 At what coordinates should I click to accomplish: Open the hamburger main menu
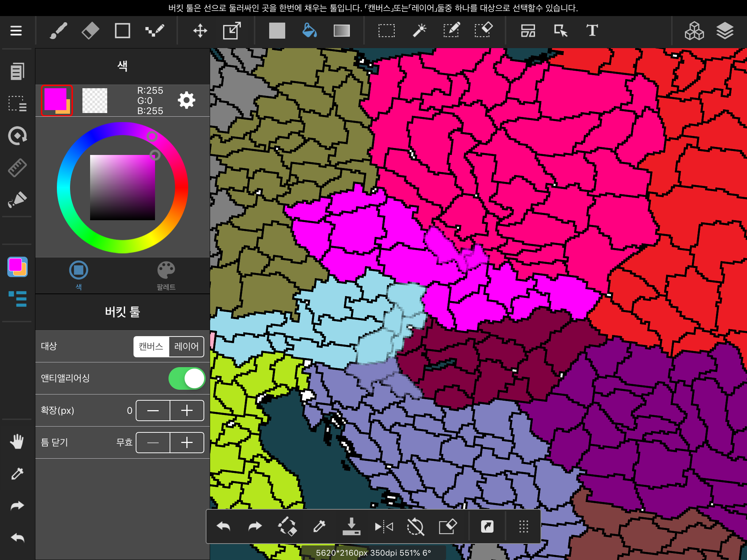tap(16, 31)
